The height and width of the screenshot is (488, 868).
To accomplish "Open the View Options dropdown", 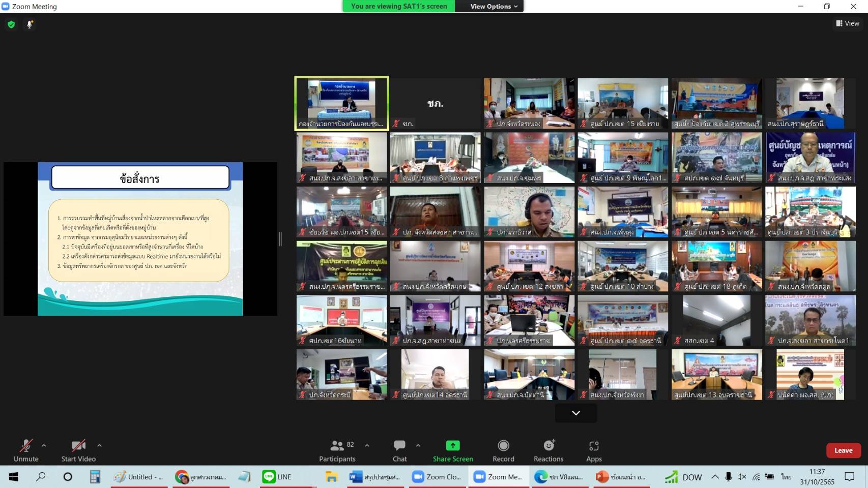I will pyautogui.click(x=494, y=6).
